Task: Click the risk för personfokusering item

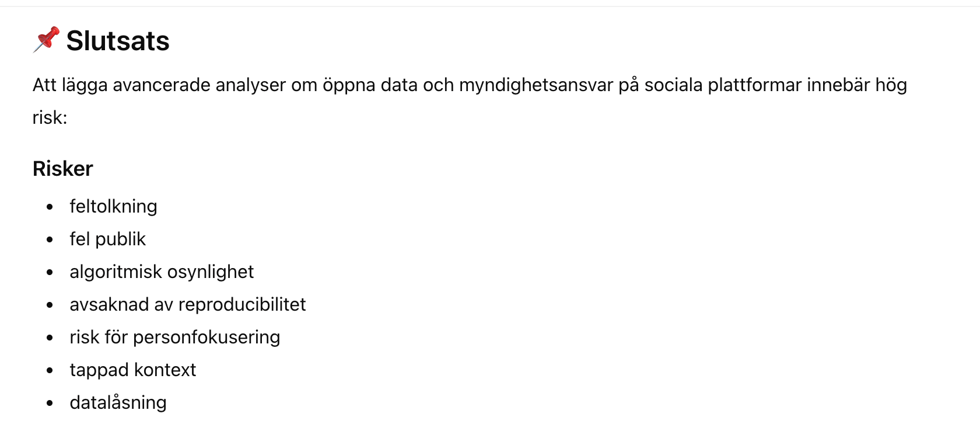Action: [x=174, y=337]
